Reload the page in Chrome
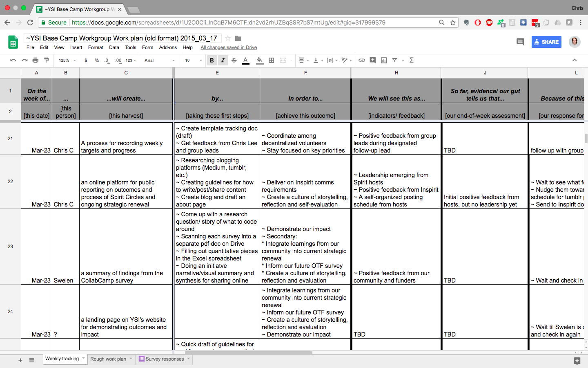 30,22
